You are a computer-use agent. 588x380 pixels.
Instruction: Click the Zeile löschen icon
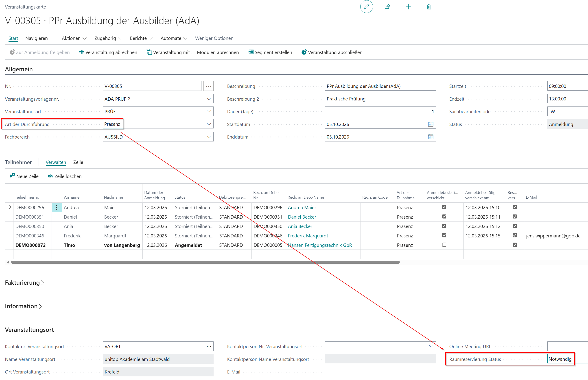point(50,176)
